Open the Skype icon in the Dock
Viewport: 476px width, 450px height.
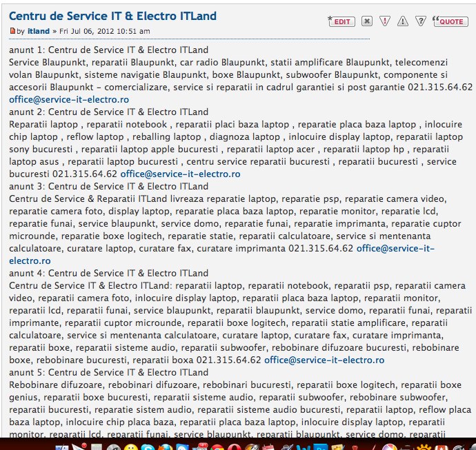(147, 446)
